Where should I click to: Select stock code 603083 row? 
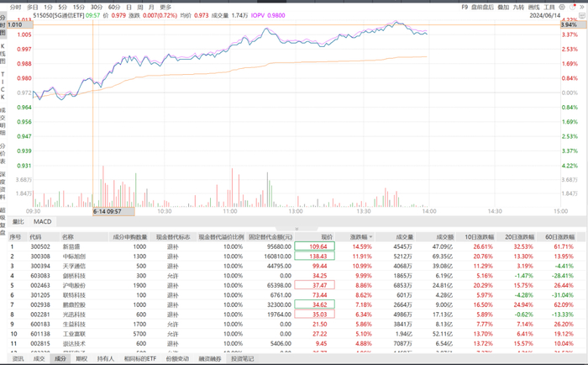point(297,276)
